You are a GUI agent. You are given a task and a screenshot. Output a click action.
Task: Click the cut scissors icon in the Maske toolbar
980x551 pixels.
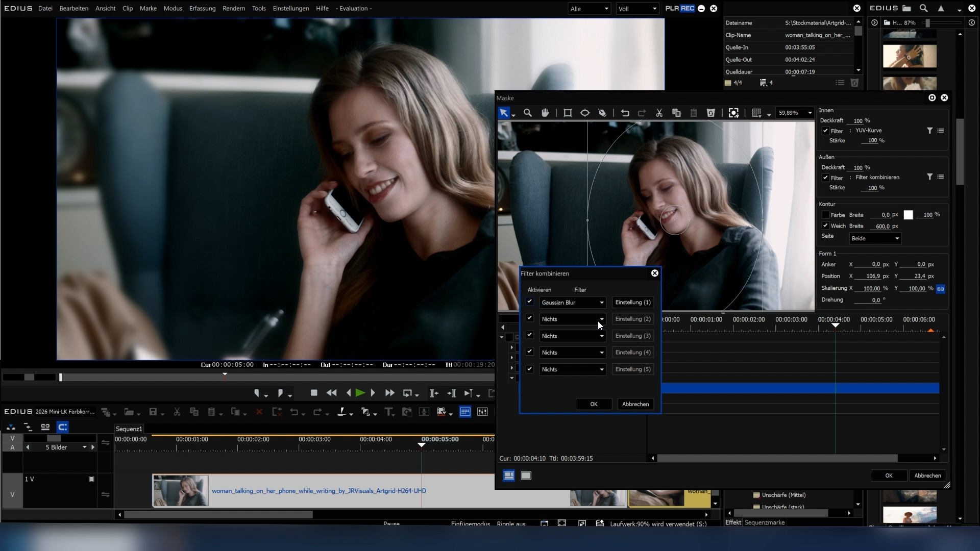(659, 113)
